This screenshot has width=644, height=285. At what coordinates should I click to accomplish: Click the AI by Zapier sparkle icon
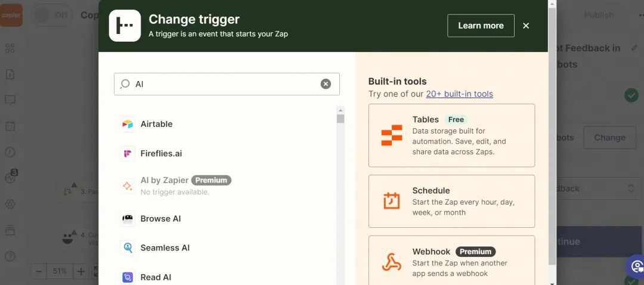click(128, 186)
